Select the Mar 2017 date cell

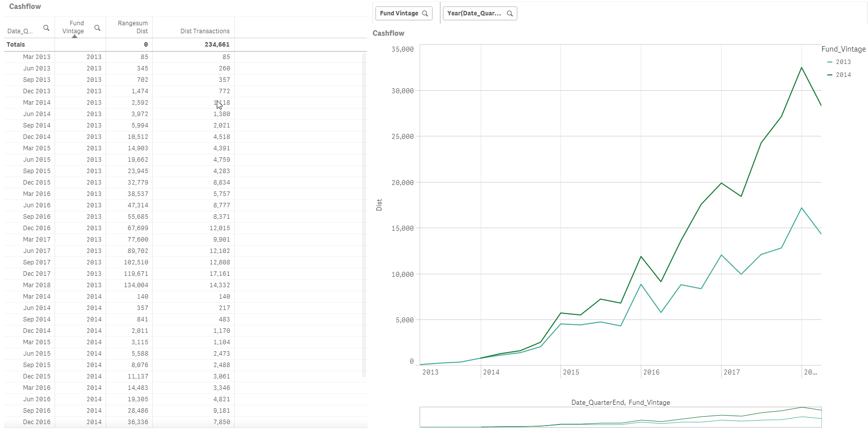37,240
